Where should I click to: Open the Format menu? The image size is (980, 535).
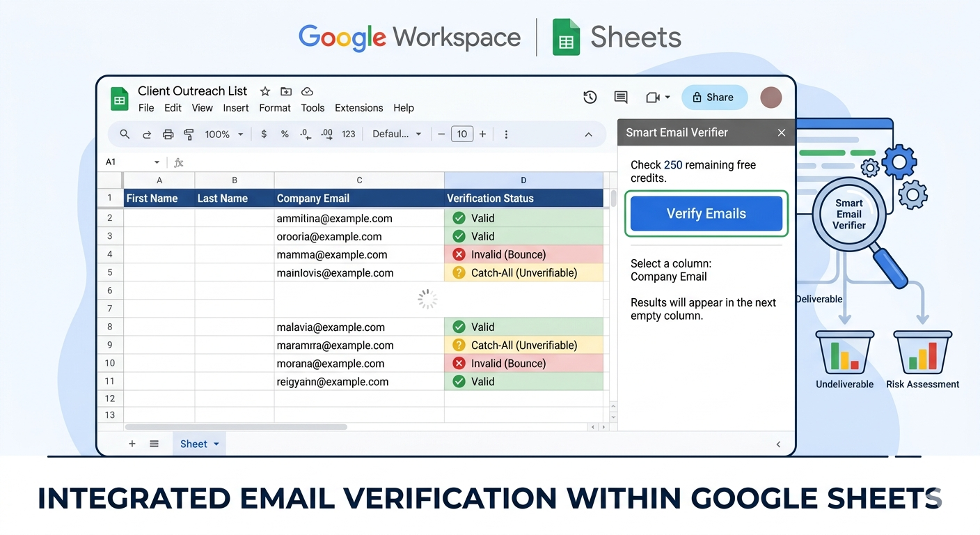coord(275,108)
